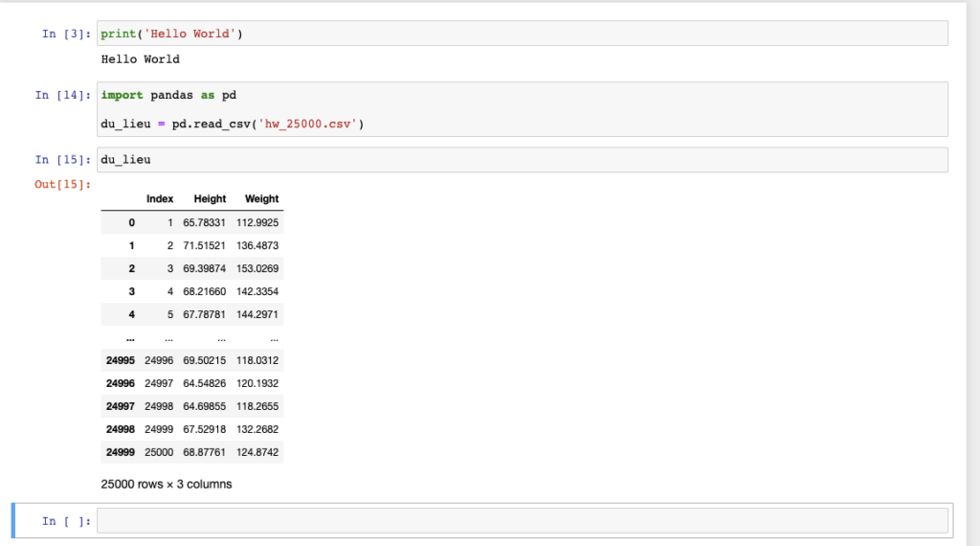This screenshot has height=546, width=980.
Task: Click the Height value 71.51521
Action: (205, 245)
